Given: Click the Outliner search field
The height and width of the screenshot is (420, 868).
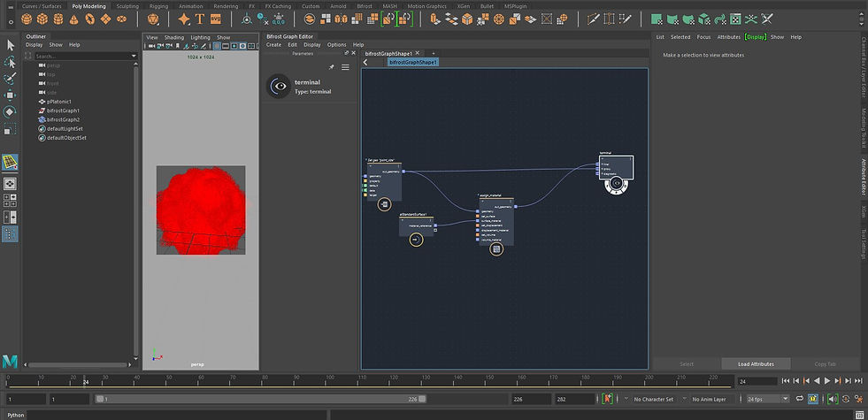Looking at the screenshot, I should (x=86, y=57).
